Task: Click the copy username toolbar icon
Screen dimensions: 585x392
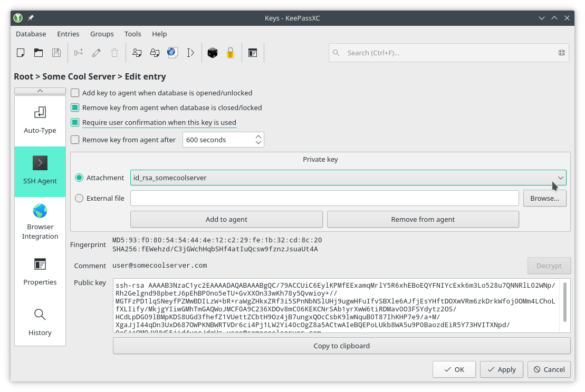Action: click(136, 52)
